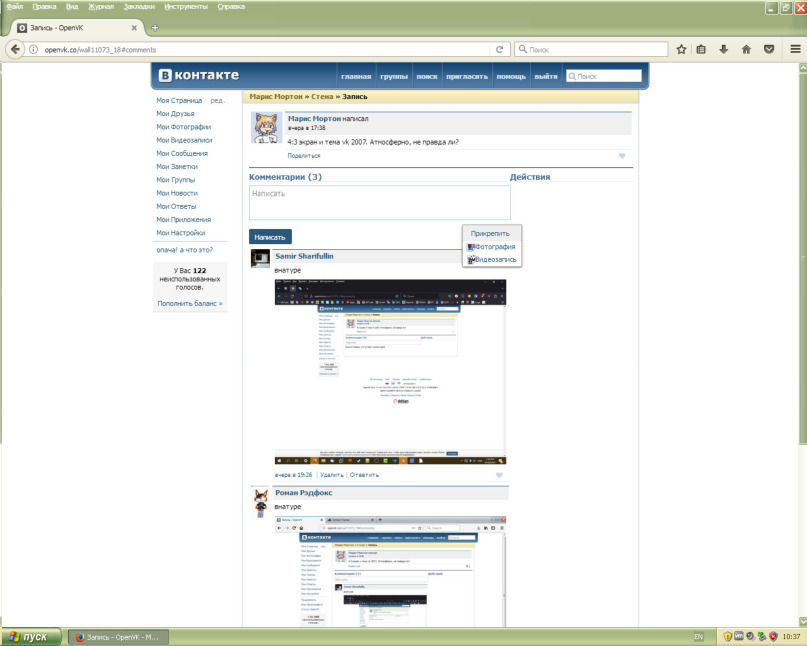
Task: Click the scrollbar down arrow
Action: pos(802,621)
